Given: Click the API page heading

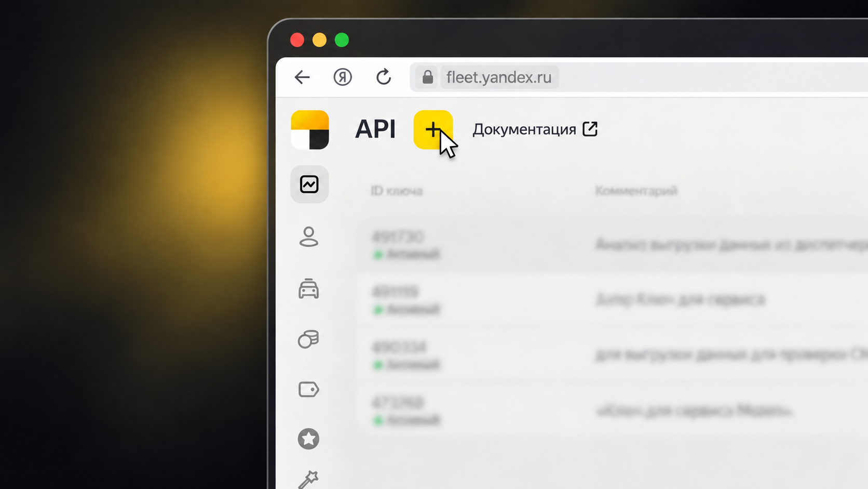Looking at the screenshot, I should click(x=375, y=129).
